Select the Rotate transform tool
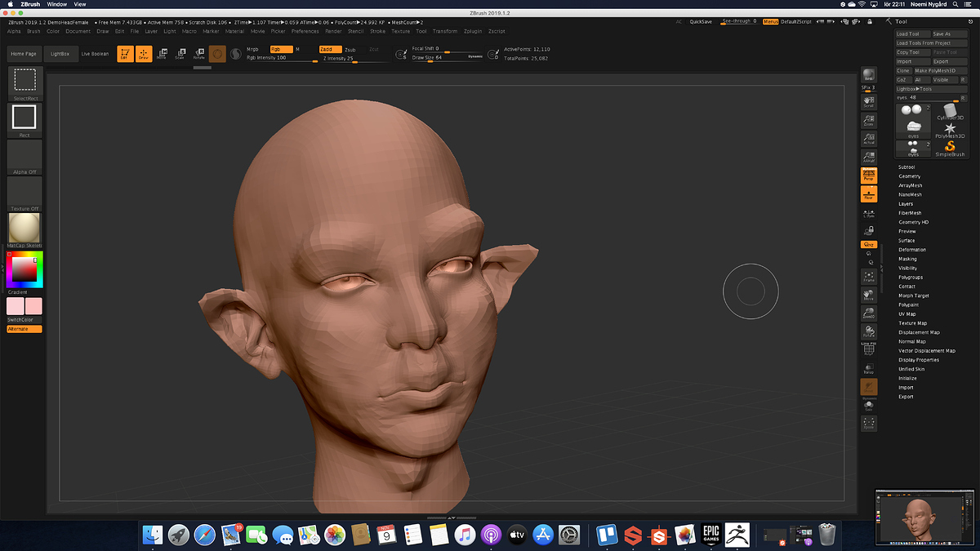The image size is (980, 551). (198, 54)
